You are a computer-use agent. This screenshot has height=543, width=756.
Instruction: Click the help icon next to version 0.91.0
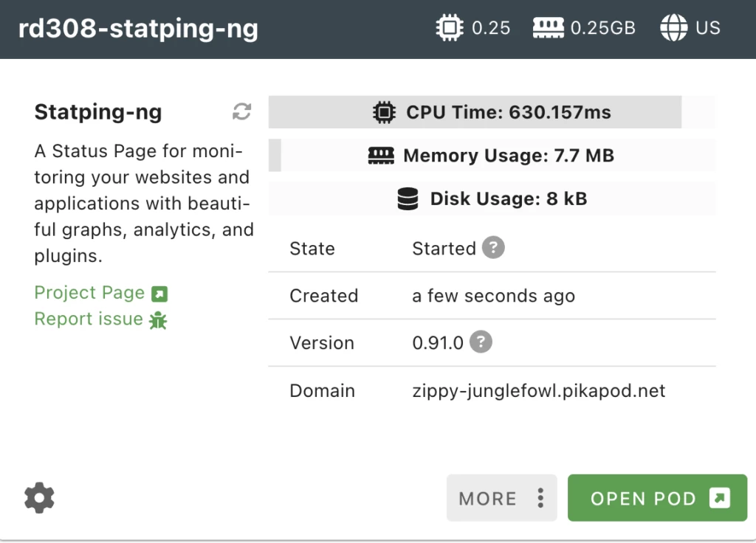[481, 342]
